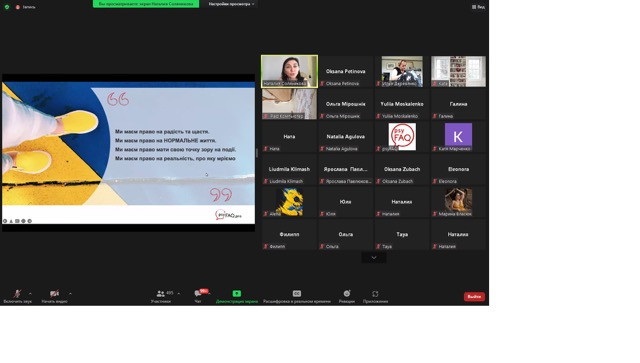The height and width of the screenshot is (363, 640).
Task: Click the shared slide presentation area
Action: (129, 153)
